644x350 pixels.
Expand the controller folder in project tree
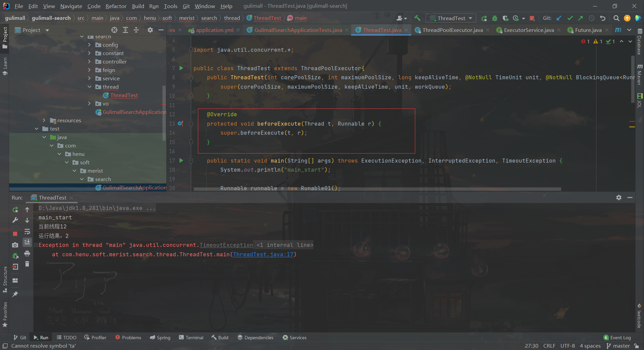[x=89, y=61]
